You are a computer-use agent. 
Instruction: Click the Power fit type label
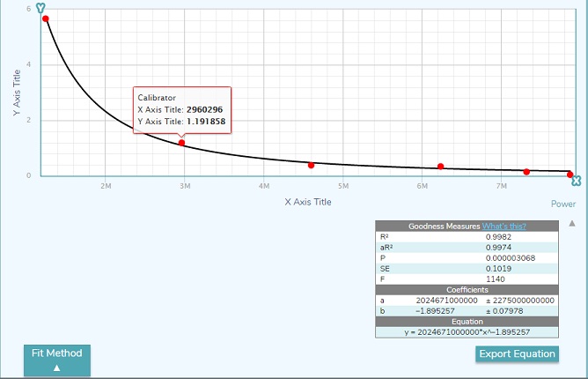562,204
